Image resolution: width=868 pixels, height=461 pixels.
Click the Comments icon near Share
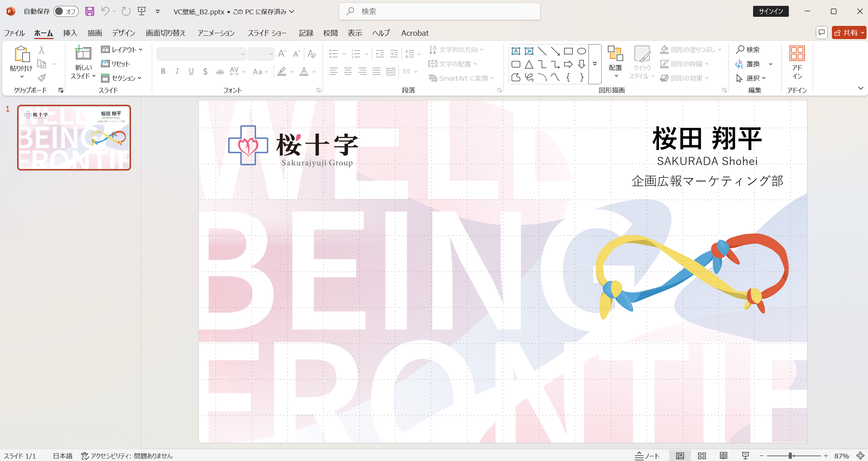pos(822,32)
